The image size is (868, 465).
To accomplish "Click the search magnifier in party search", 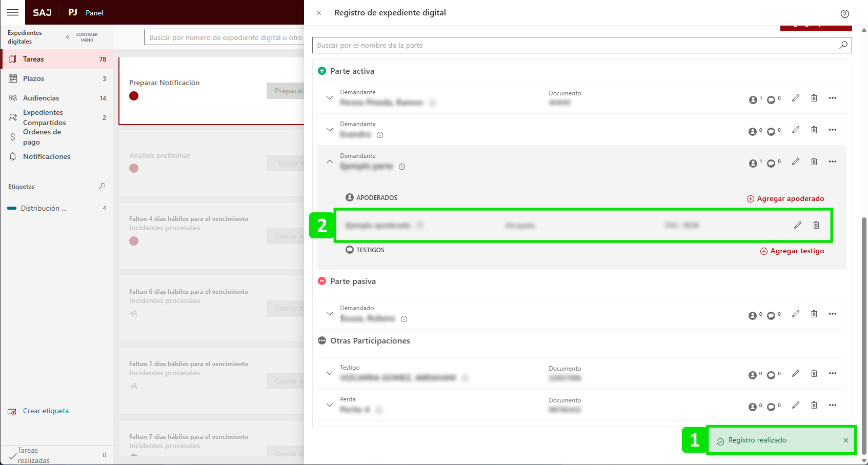I will pos(843,45).
